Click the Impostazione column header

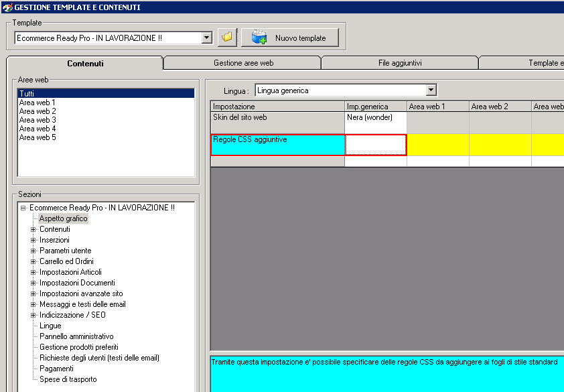point(277,106)
